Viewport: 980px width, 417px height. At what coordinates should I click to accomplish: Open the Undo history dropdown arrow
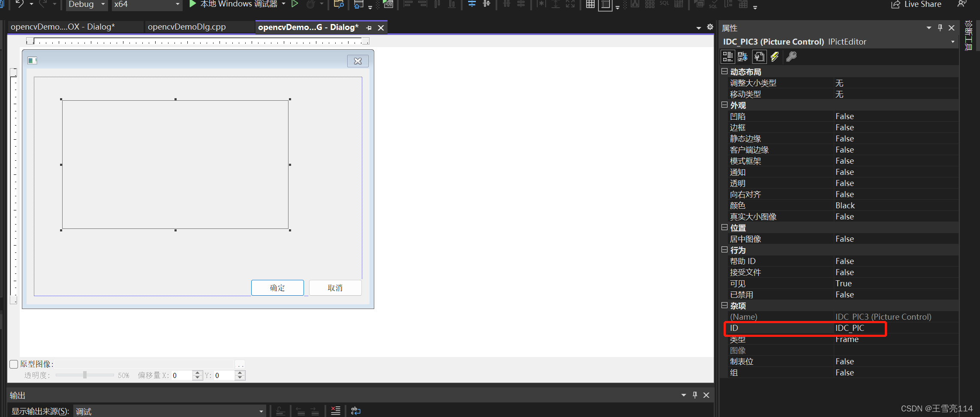click(x=31, y=4)
